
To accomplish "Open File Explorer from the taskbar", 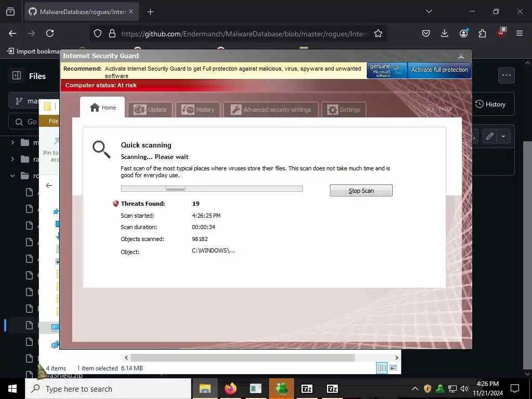I will [x=205, y=389].
